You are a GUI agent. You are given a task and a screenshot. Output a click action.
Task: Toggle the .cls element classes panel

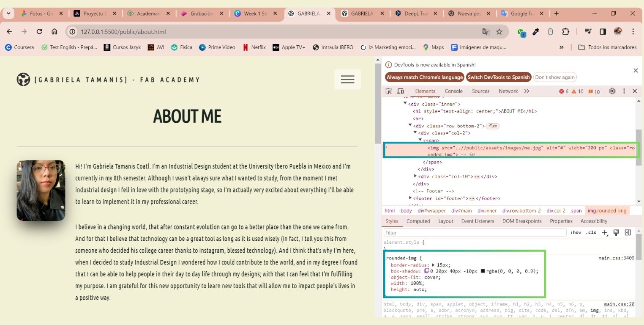coord(591,232)
